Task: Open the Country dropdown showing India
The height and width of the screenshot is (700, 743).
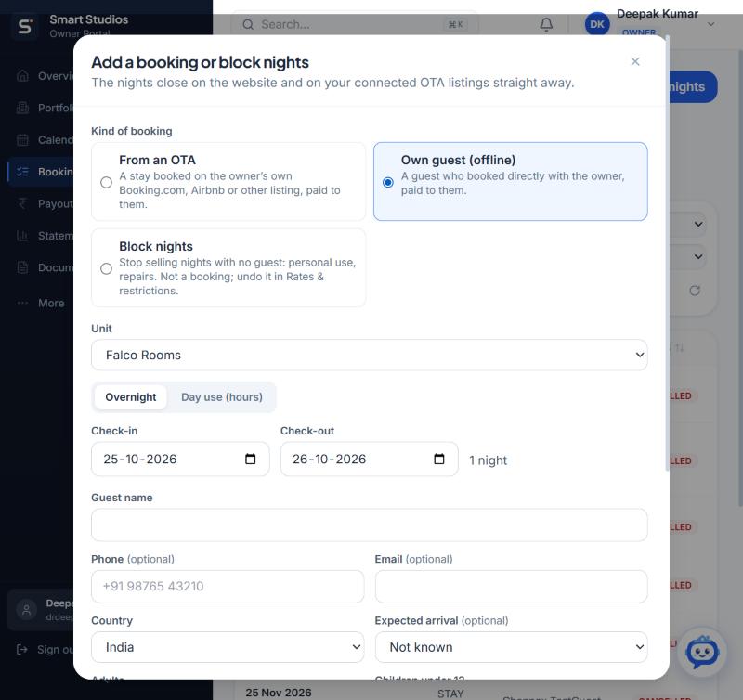Action: coord(228,647)
